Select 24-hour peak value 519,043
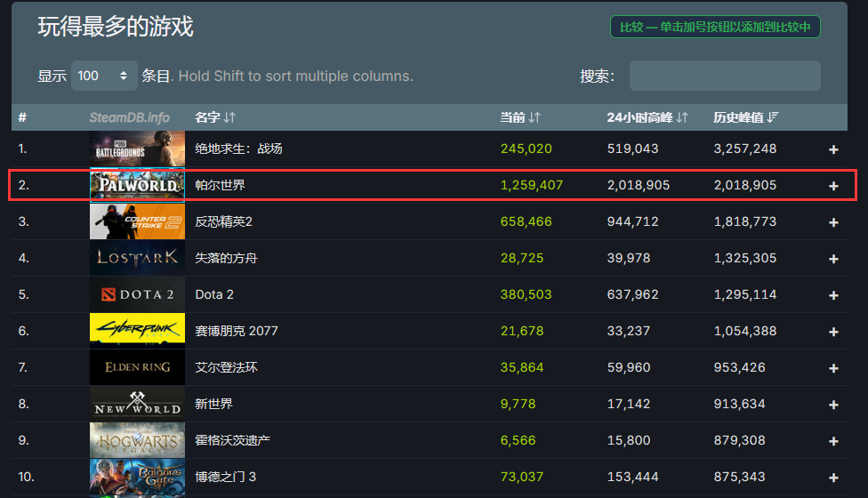868x498 pixels. coord(632,149)
